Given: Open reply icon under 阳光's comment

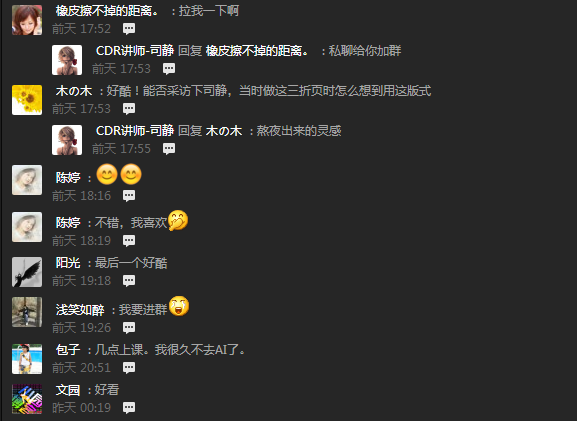Looking at the screenshot, I should (129, 281).
